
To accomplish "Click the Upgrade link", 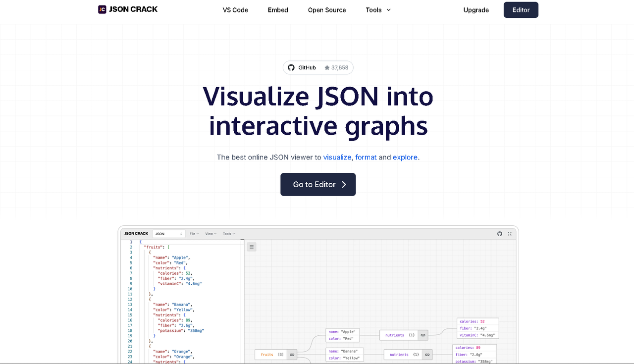I will coord(476,10).
